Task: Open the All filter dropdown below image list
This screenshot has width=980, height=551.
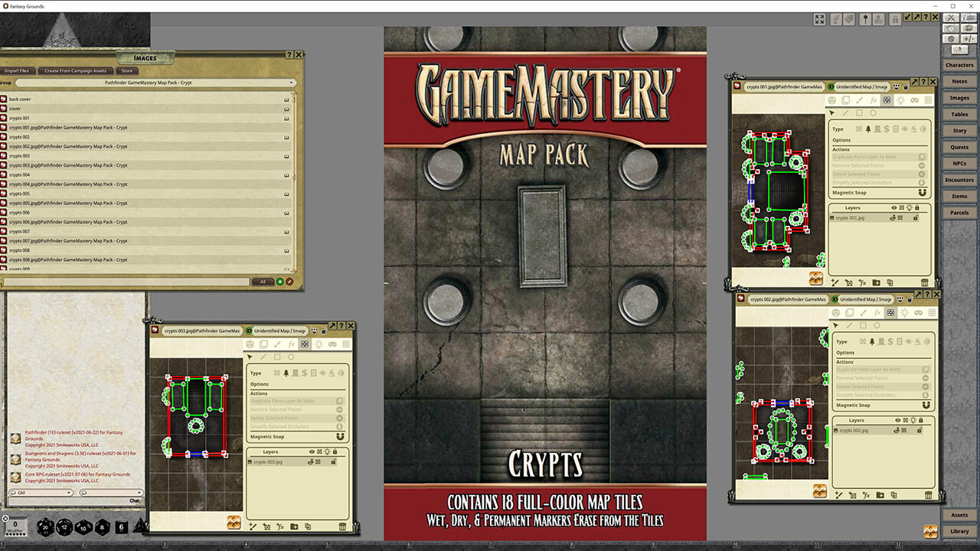Action: click(263, 282)
